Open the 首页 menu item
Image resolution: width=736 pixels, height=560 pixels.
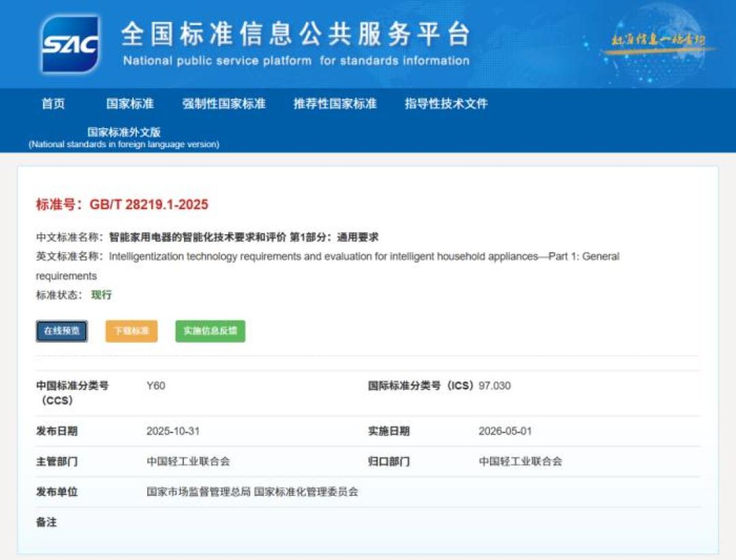pyautogui.click(x=53, y=104)
